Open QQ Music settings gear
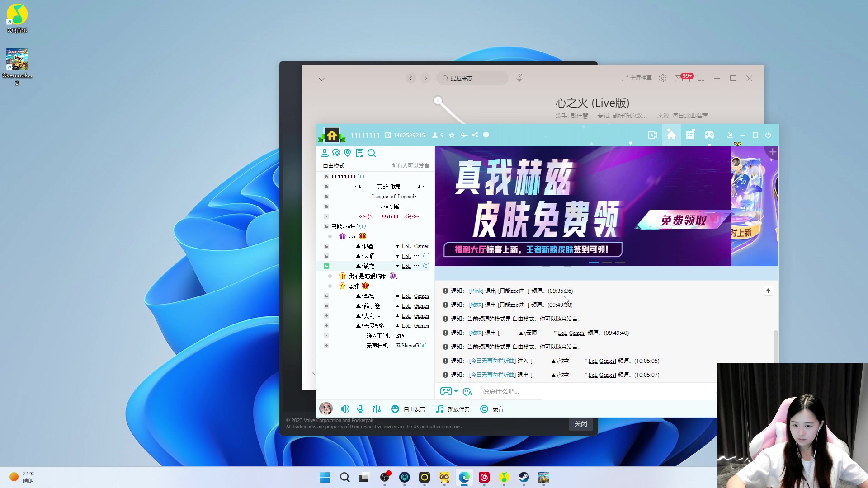868x488 pixels. [x=662, y=78]
